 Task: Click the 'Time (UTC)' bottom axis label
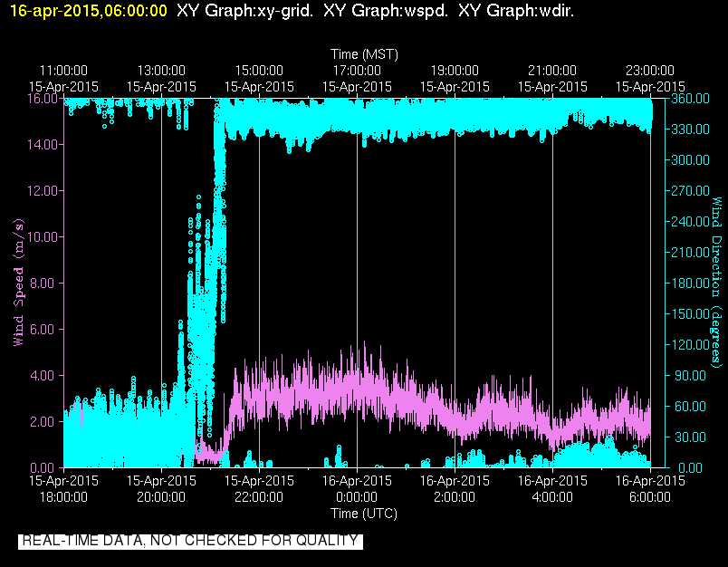click(x=363, y=514)
